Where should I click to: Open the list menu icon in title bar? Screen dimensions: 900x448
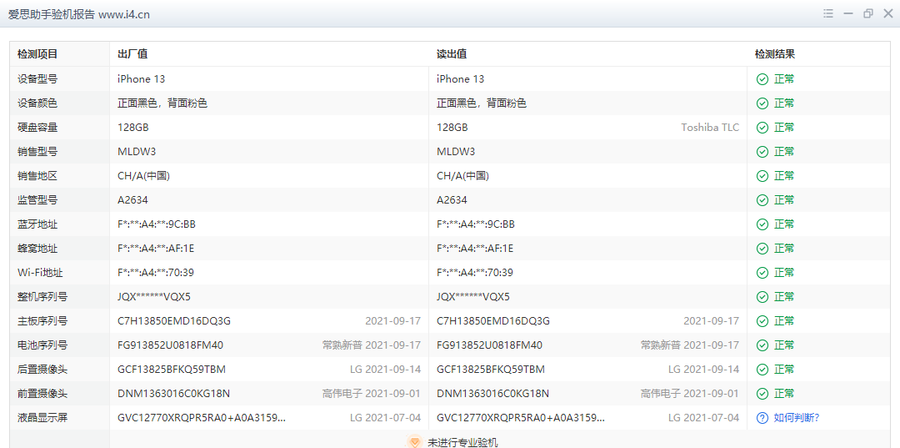point(828,14)
